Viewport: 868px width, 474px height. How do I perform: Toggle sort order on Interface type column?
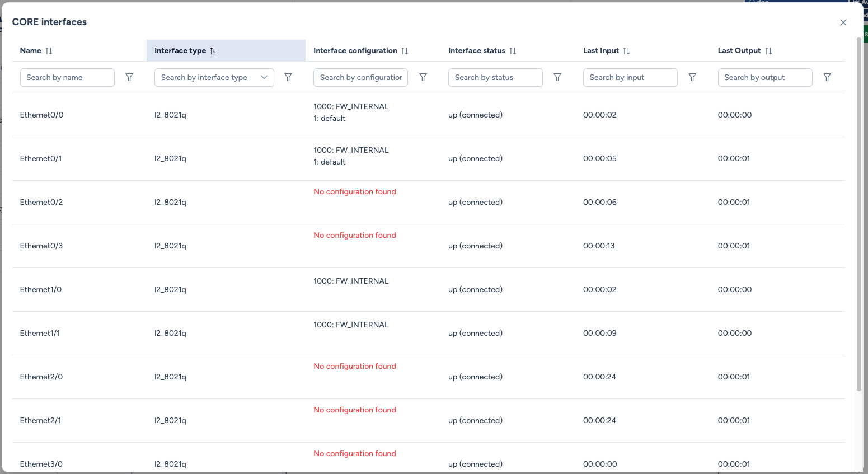(x=213, y=51)
